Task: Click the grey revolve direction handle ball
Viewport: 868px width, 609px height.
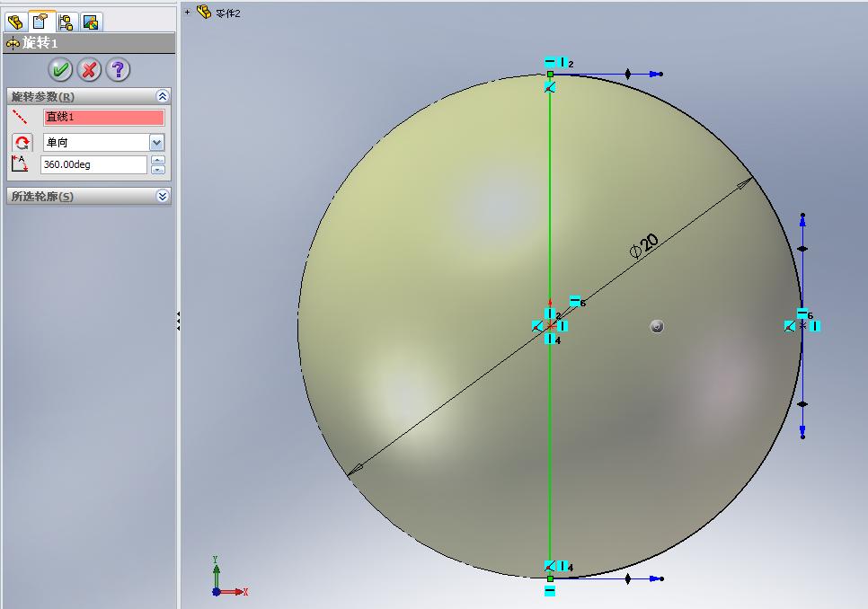Action: coord(657,326)
